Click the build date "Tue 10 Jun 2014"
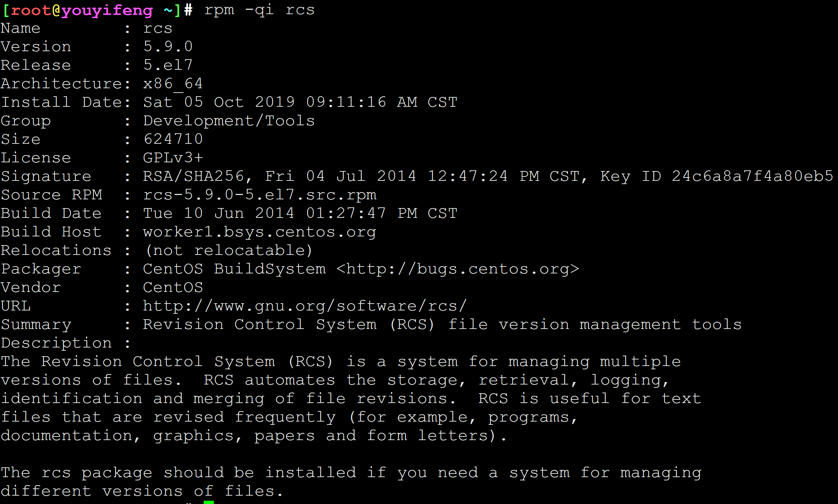 tap(219, 213)
